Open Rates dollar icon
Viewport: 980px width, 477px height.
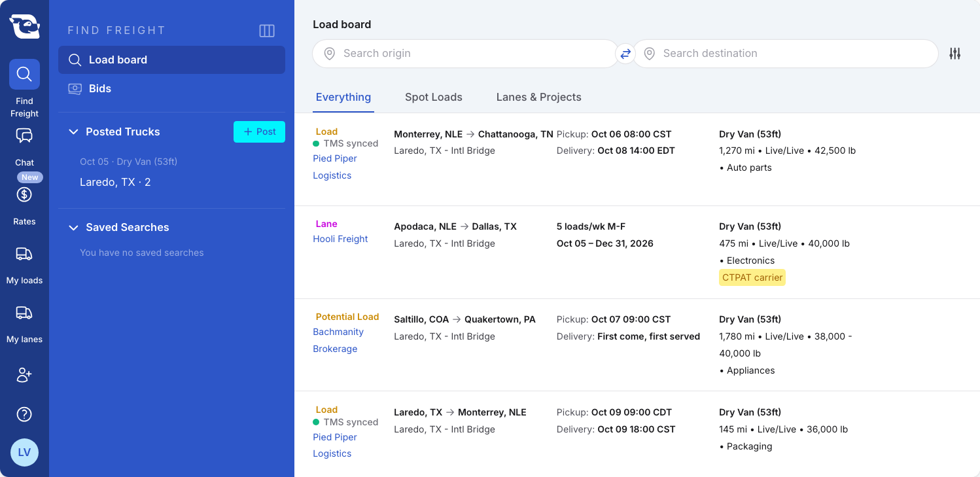(24, 194)
